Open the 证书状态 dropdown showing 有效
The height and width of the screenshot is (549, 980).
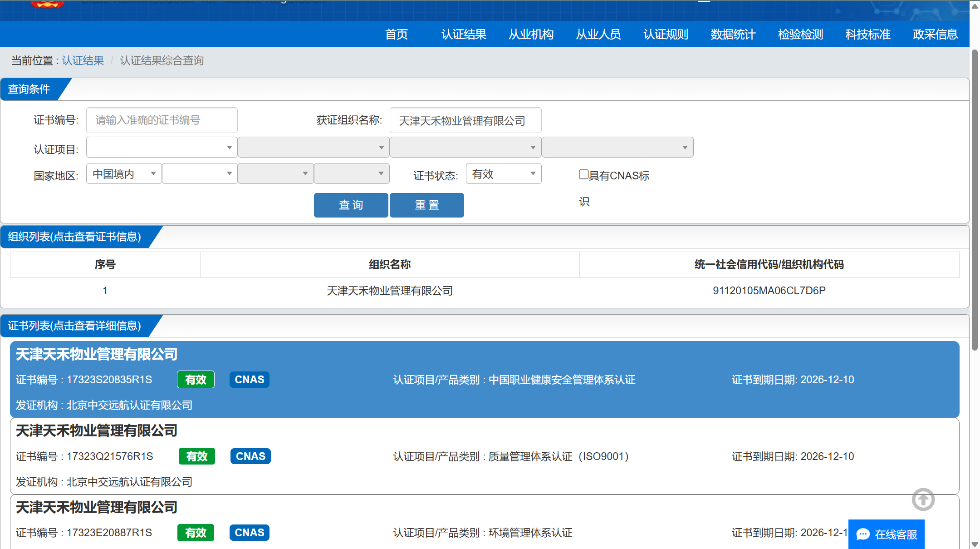coord(504,173)
